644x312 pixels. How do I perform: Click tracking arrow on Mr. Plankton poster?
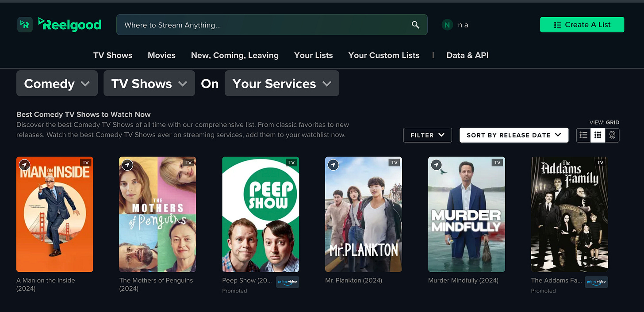(333, 165)
